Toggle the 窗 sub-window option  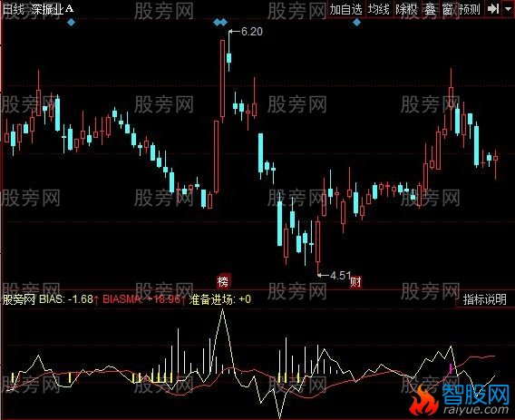[x=447, y=9]
